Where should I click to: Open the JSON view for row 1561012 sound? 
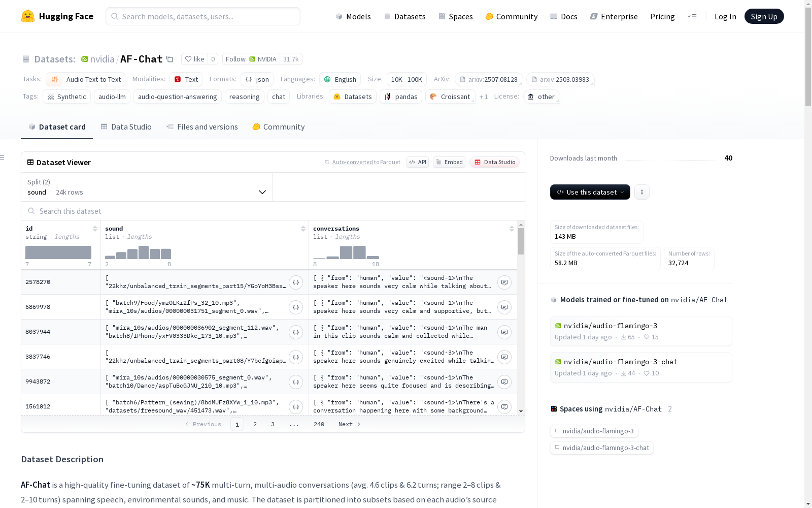pos(296,407)
